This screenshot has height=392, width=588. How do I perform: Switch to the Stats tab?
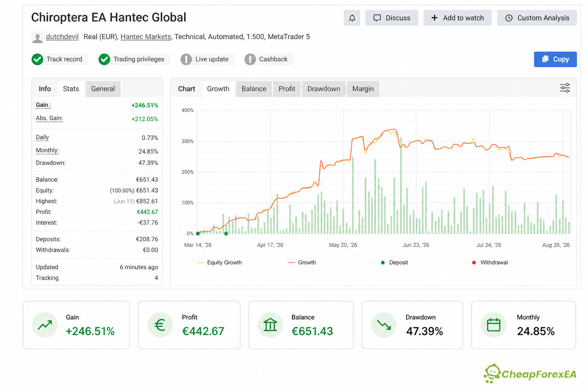[71, 89]
